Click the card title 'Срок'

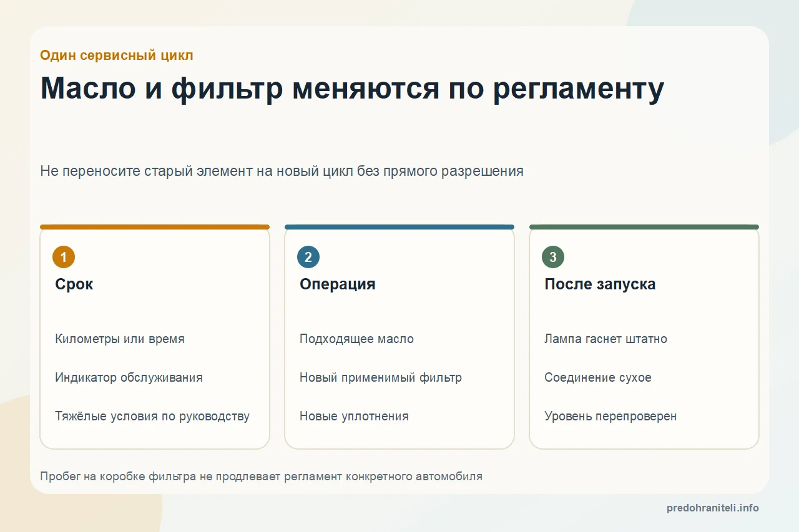point(74,284)
